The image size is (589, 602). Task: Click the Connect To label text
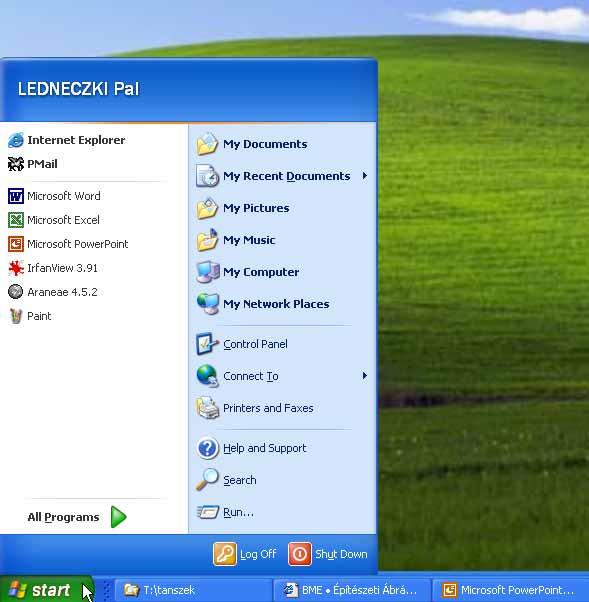251,376
